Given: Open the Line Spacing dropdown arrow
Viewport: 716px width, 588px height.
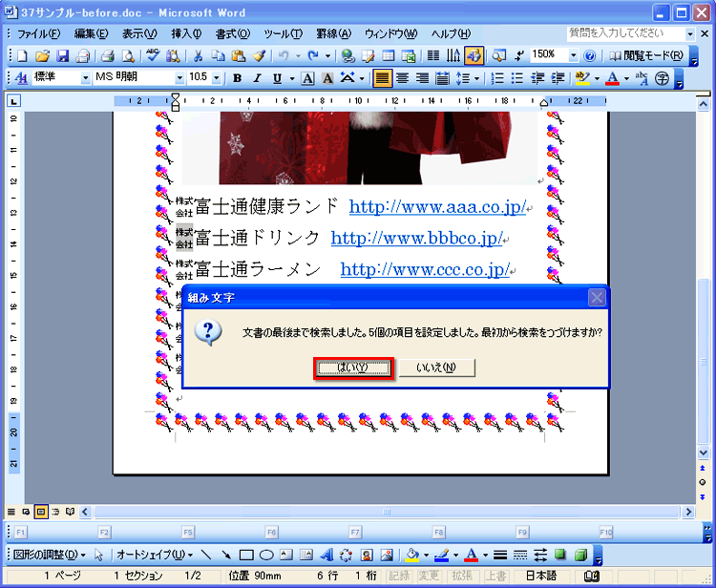Looking at the screenshot, I should coord(476,78).
